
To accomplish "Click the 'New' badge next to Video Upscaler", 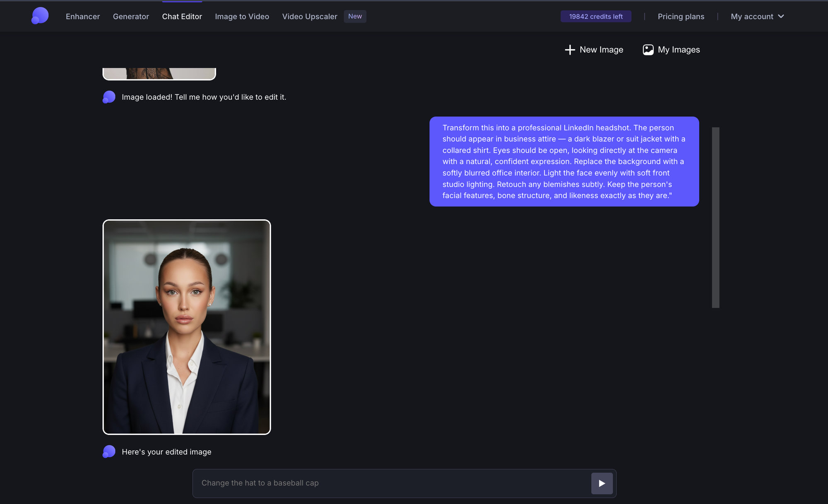I will [355, 16].
